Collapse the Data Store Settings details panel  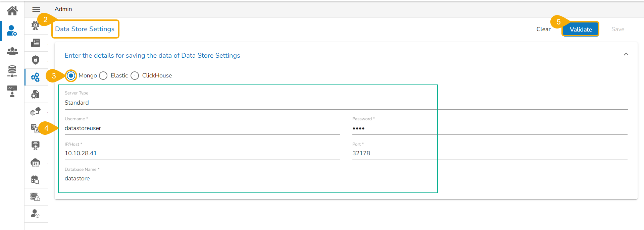626,54
